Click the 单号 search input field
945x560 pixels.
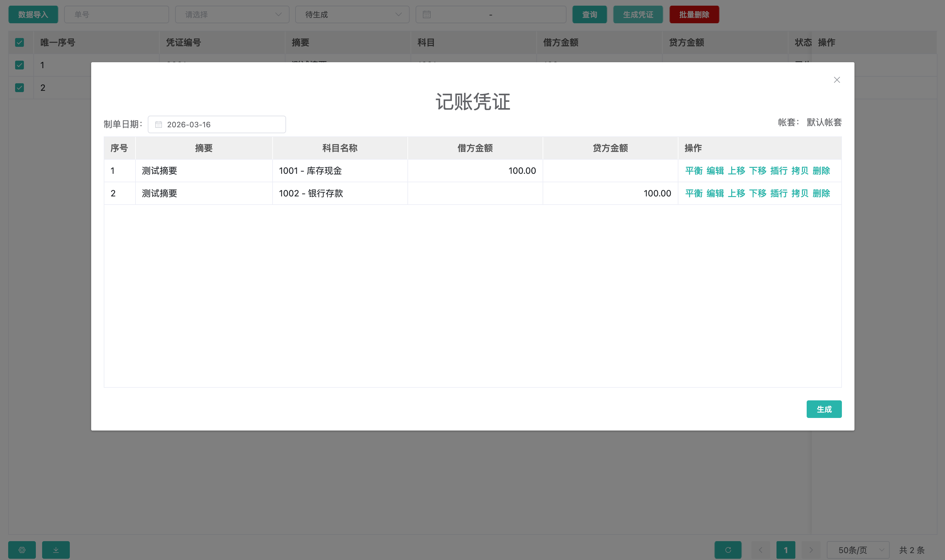(x=117, y=15)
